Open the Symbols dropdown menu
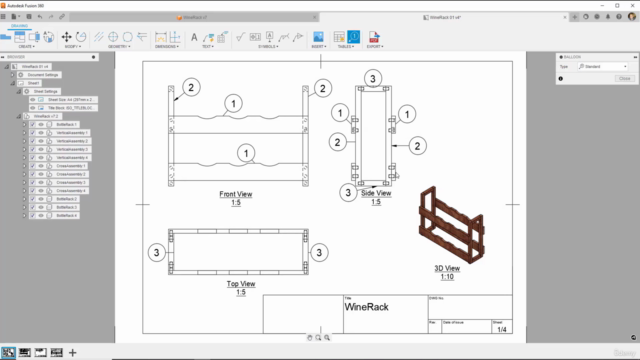This screenshot has height=360, width=640. (x=269, y=47)
